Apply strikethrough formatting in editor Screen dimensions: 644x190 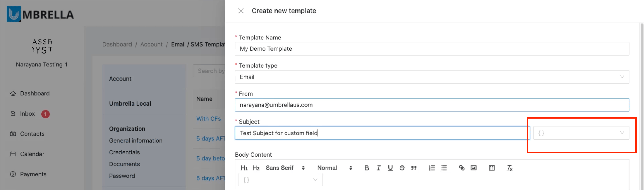pos(402,168)
